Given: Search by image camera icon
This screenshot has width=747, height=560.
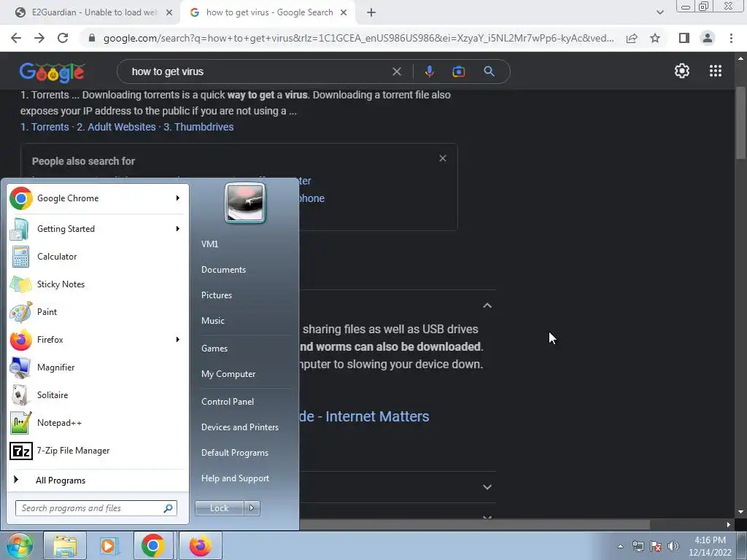Looking at the screenshot, I should point(458,71).
